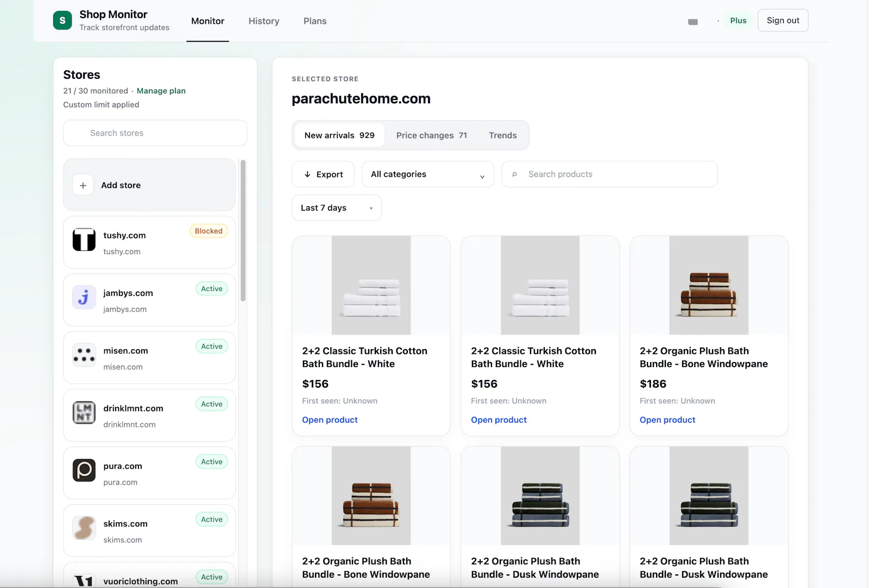
Task: Click the green Shop Monitor logo icon
Action: (x=62, y=21)
